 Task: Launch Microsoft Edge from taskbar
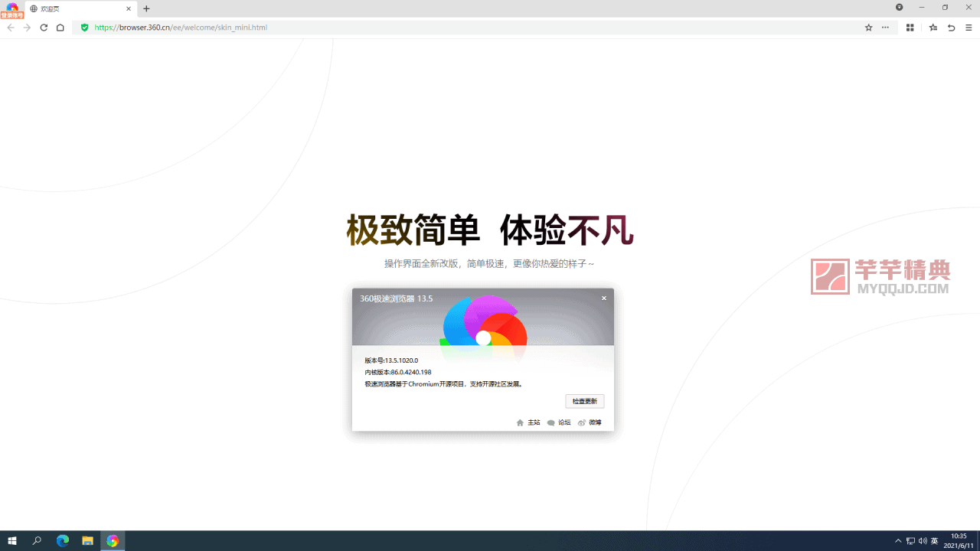click(63, 541)
